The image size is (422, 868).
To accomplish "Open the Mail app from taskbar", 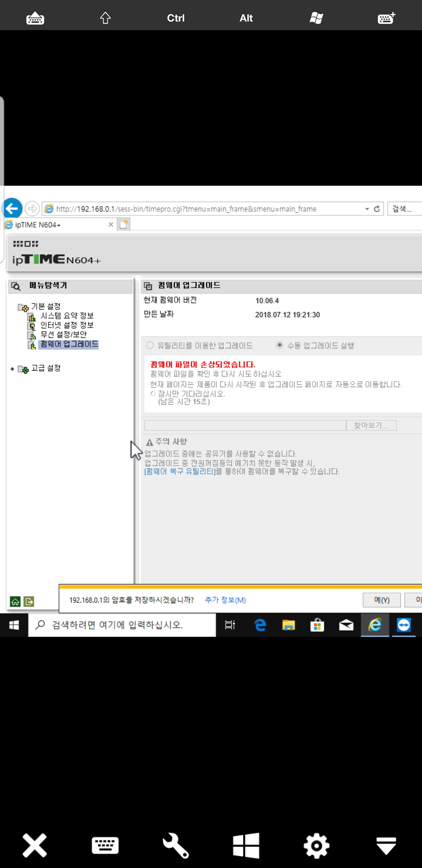I will coord(346,625).
